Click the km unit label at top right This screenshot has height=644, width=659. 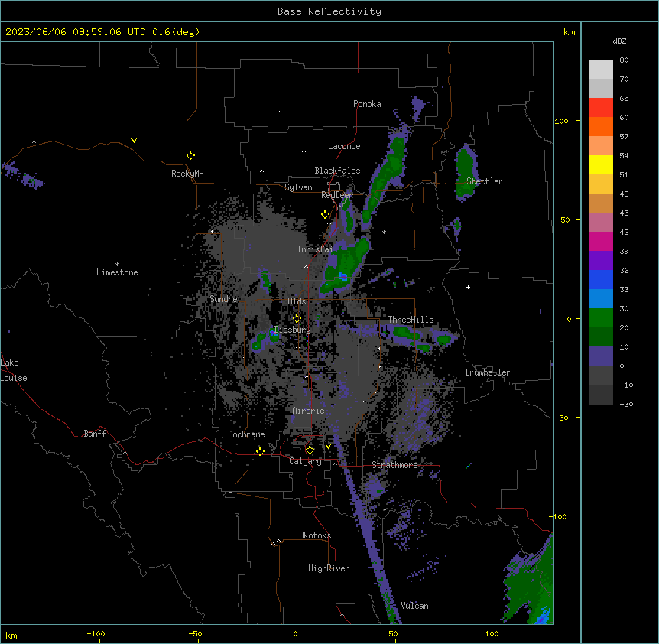[570, 32]
